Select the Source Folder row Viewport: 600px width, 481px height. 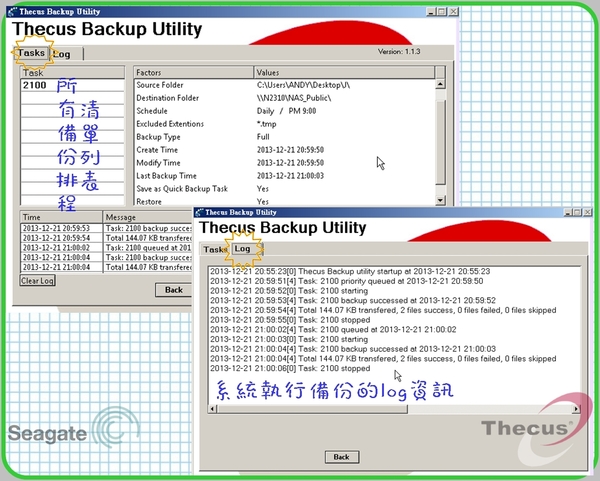pyautogui.click(x=285, y=85)
